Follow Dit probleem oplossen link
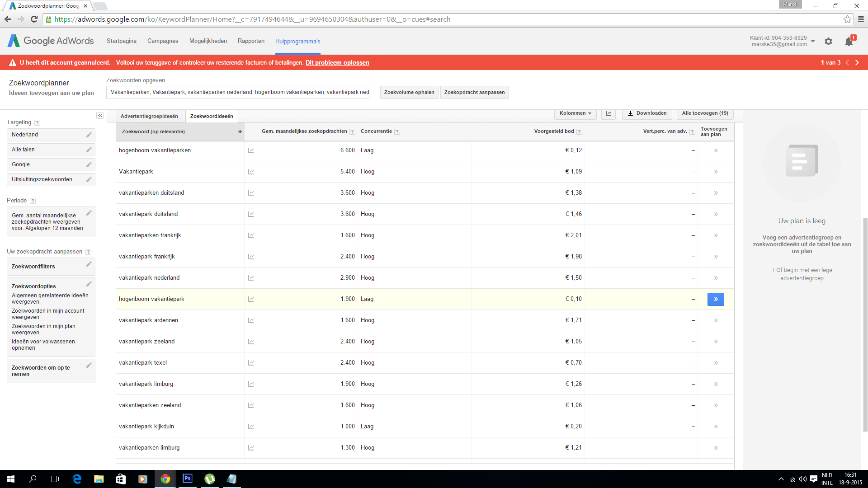868x488 pixels. (x=337, y=62)
